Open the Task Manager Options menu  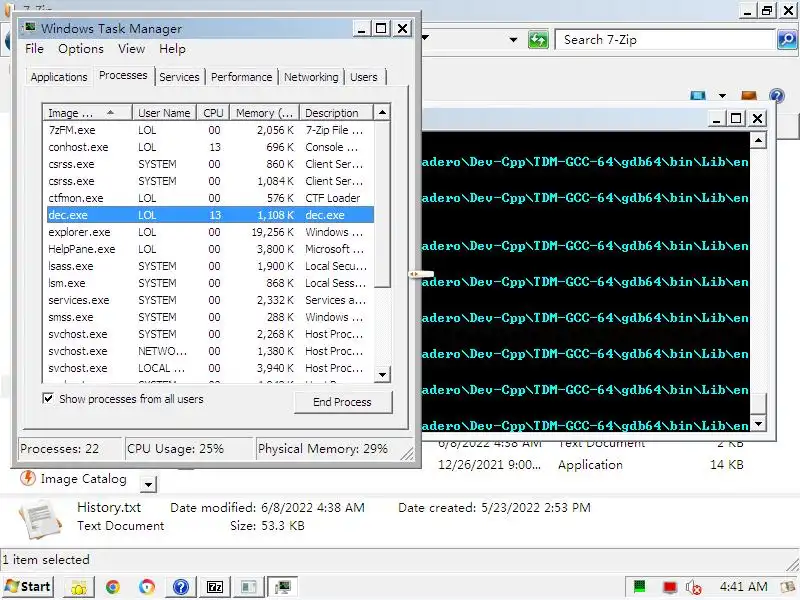(x=81, y=49)
